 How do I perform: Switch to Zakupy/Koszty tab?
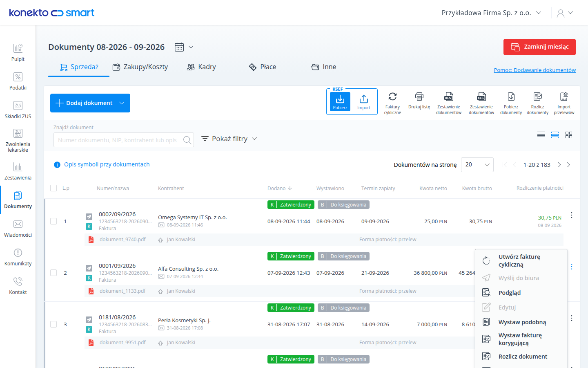pos(140,67)
